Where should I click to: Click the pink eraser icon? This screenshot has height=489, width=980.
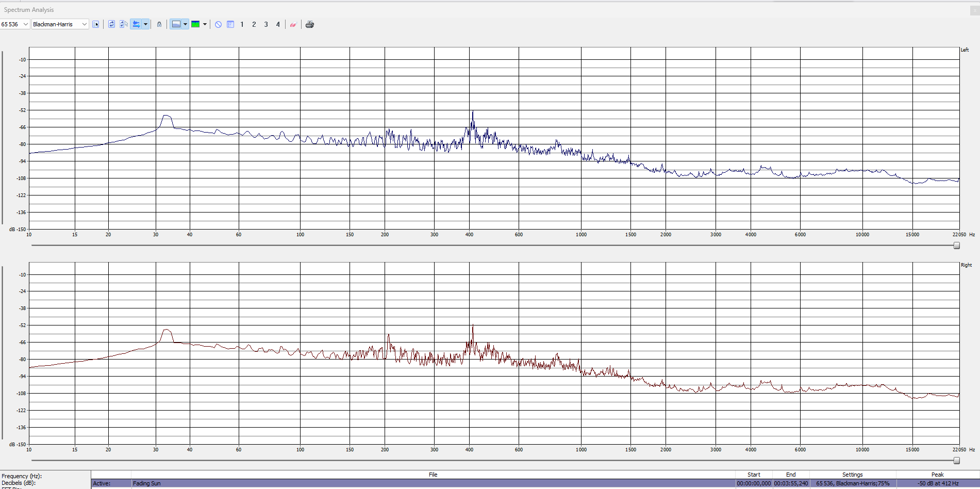pyautogui.click(x=293, y=24)
